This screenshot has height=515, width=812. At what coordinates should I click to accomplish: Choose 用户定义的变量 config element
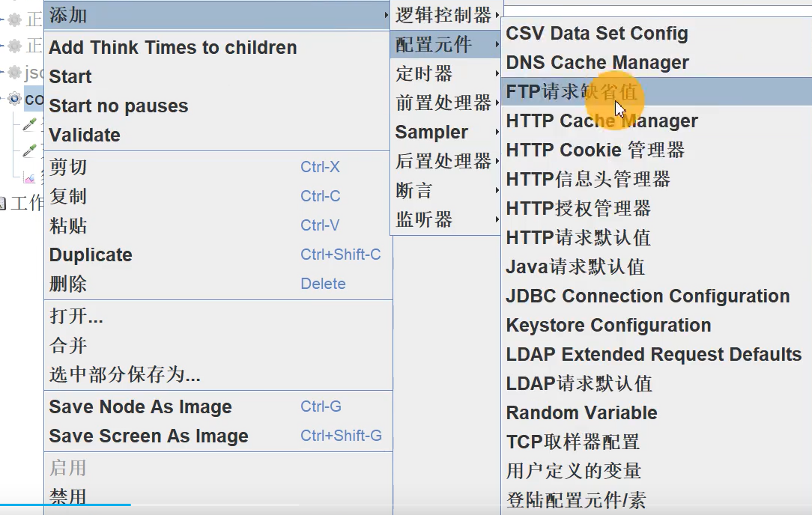tap(573, 472)
